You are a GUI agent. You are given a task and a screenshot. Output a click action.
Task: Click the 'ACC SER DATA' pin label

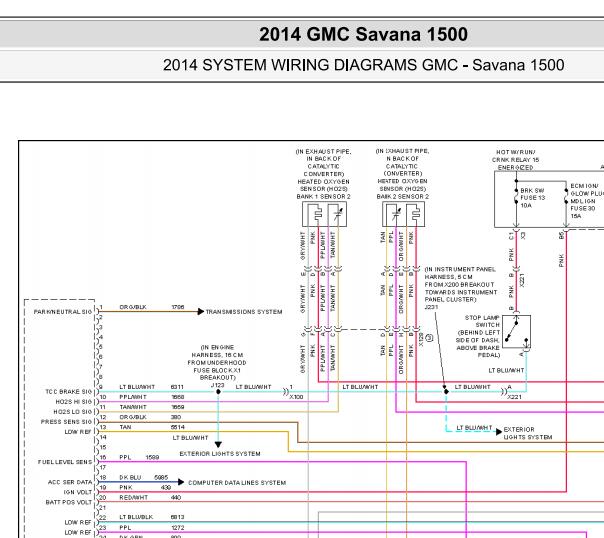click(x=70, y=482)
